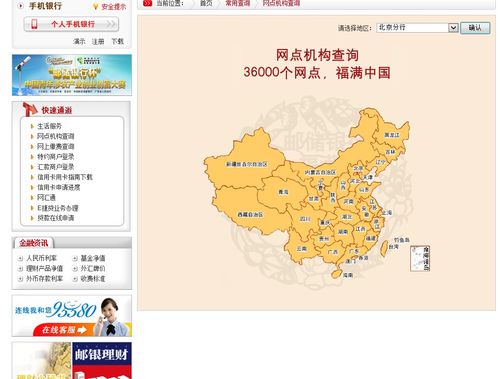Viewport: 500px width, 379px height.
Task: Click the arrow bullet beside 网汇通
Action: tap(32, 198)
